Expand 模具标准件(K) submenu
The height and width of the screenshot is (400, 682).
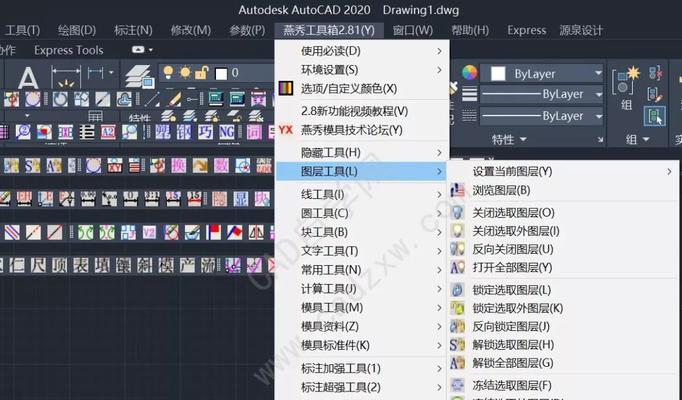tap(362, 345)
